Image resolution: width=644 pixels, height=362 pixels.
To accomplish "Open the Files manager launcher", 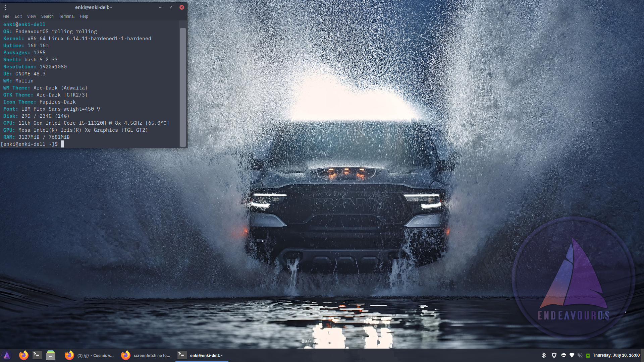I will [x=51, y=355].
